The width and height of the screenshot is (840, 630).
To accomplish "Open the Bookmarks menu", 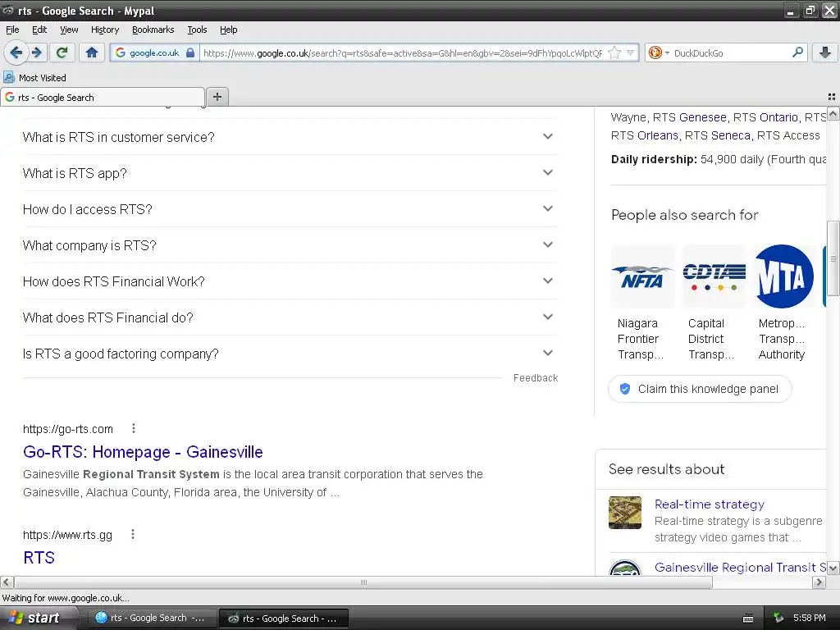I will click(153, 30).
